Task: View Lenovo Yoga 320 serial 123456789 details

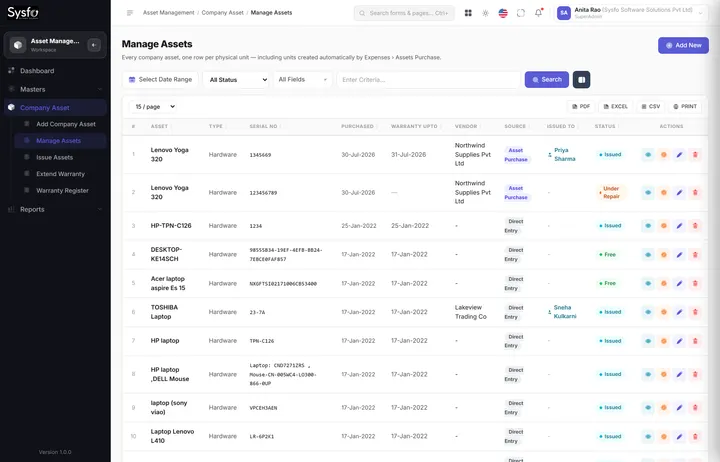Action: [648, 192]
